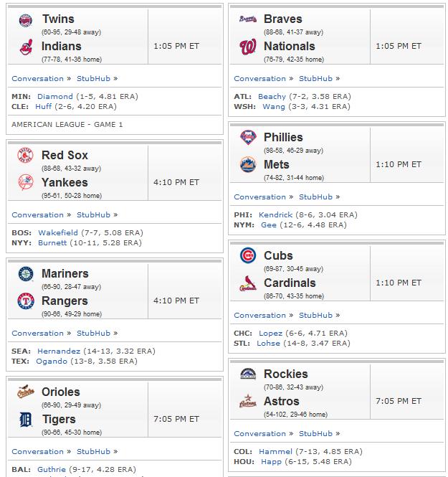Open StubHub for Orioles vs Tigers
Screen dimensions: 448x477
tap(93, 451)
